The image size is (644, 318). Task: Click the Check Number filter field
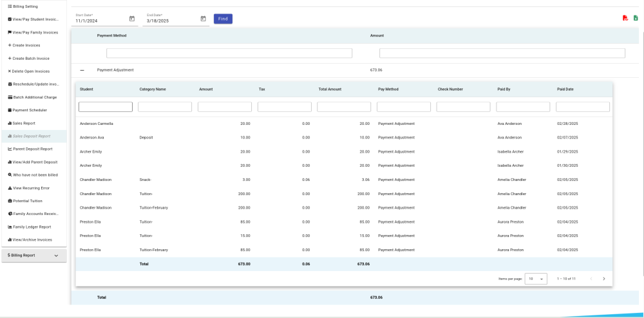point(463,107)
